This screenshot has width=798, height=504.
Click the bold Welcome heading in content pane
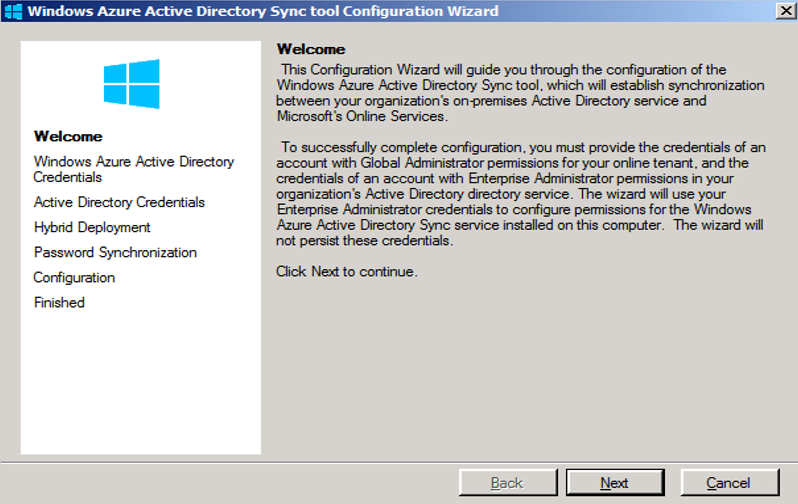coord(310,49)
